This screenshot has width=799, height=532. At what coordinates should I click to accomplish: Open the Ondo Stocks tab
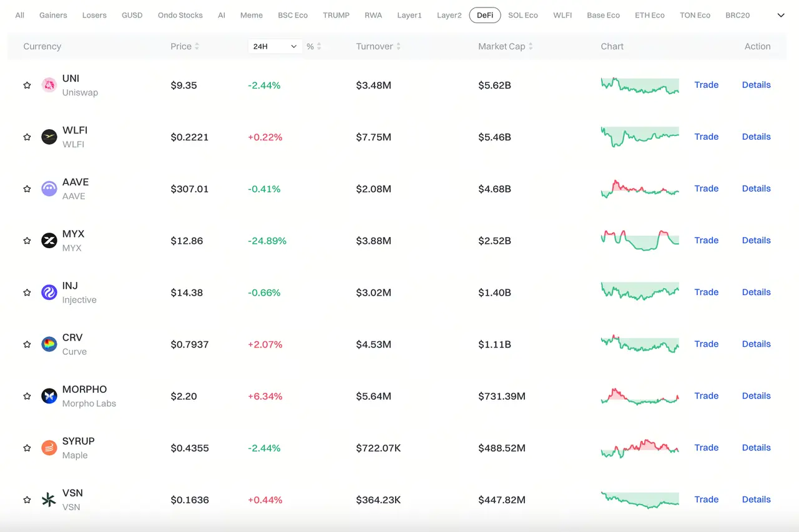(180, 15)
